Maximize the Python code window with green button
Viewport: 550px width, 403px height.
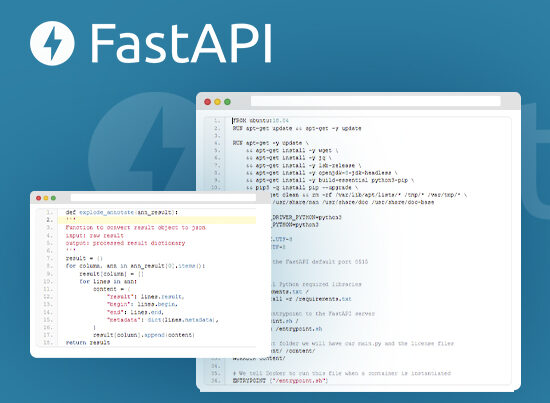click(x=53, y=198)
